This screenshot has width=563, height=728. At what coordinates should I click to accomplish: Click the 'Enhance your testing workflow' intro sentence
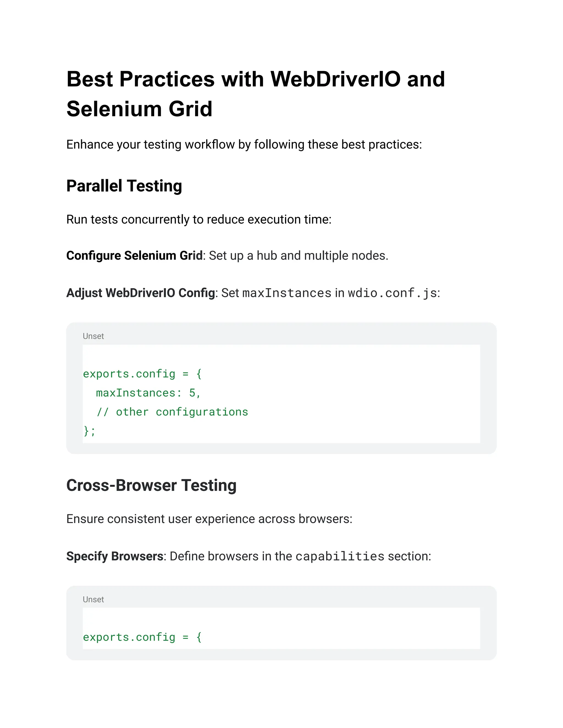[x=244, y=145]
